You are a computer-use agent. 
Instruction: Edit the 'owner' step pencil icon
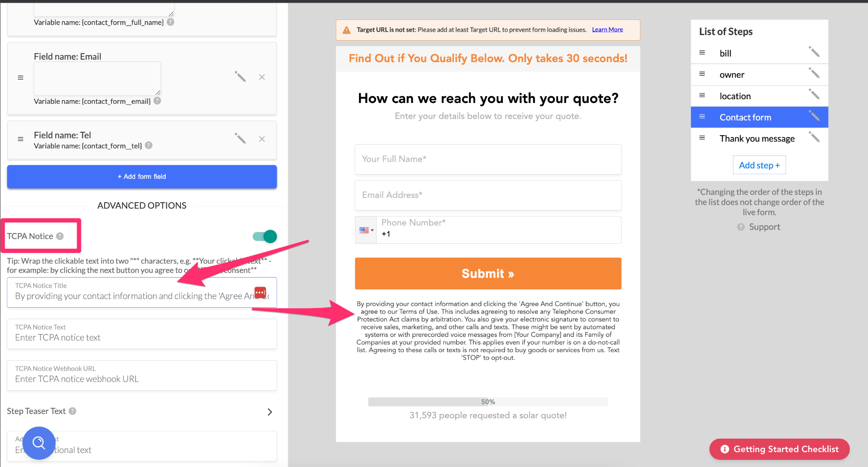pyautogui.click(x=814, y=73)
